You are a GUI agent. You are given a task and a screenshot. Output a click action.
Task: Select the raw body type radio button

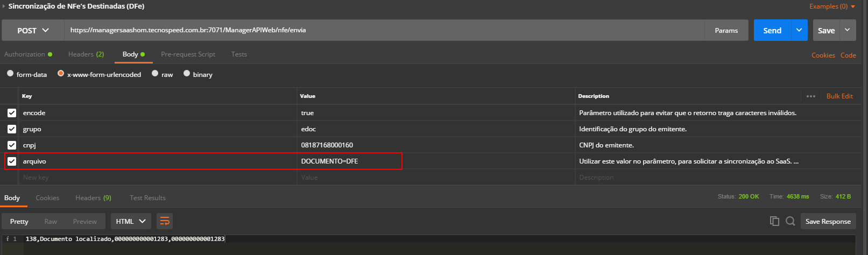pos(155,74)
